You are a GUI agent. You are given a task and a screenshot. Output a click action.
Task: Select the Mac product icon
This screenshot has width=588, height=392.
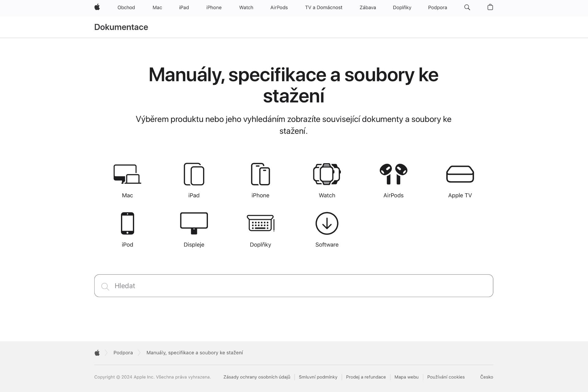click(127, 174)
